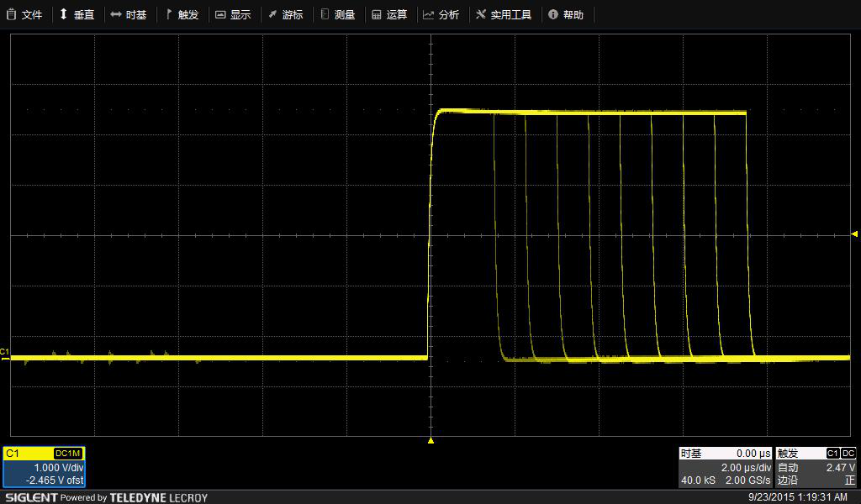Click the 垂直 vertical arrows icon

tap(63, 14)
